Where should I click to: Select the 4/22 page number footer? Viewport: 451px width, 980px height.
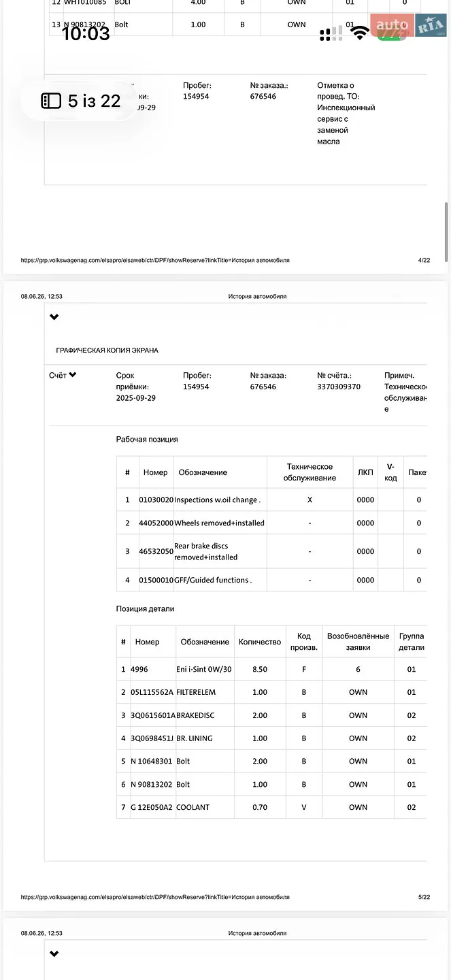424,260
